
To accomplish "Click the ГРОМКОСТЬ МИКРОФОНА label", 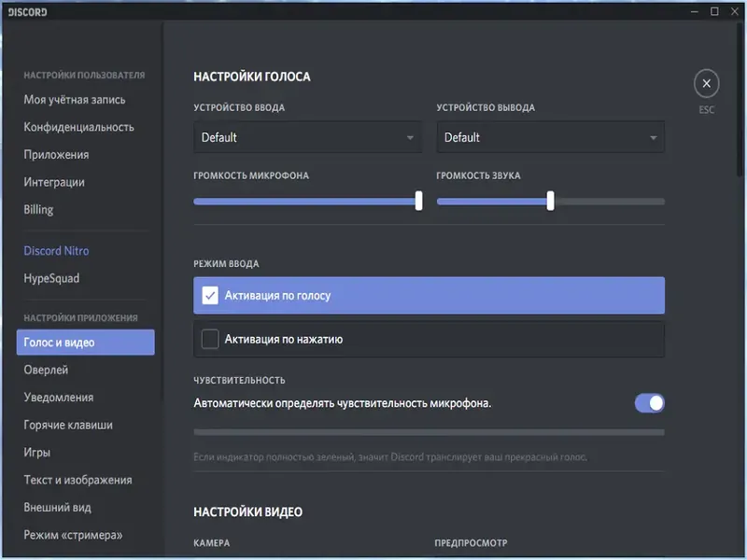I will point(251,175).
